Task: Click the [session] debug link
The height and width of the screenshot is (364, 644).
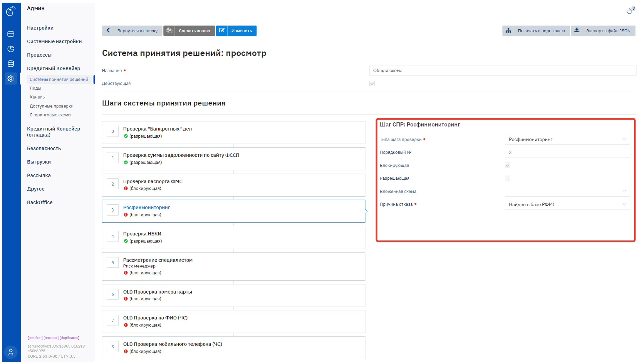Action: pyautogui.click(x=35, y=338)
